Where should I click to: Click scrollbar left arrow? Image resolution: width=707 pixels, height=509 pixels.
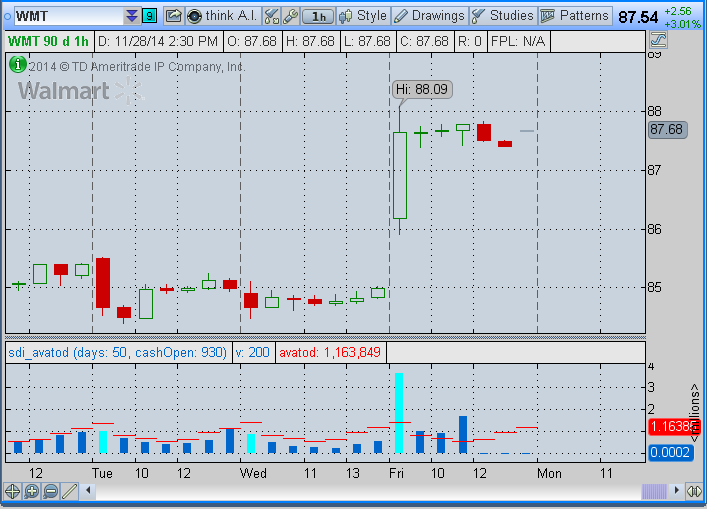(88, 490)
